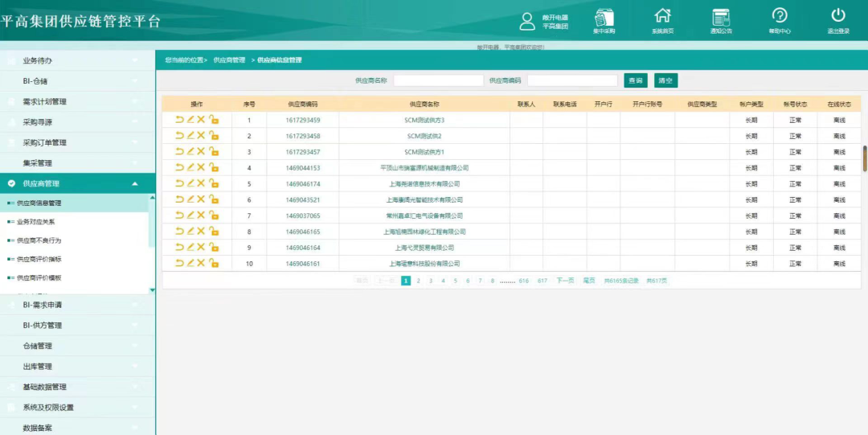The image size is (868, 435).
Task: Click padlock icon for supplier 1617293457
Action: (214, 151)
